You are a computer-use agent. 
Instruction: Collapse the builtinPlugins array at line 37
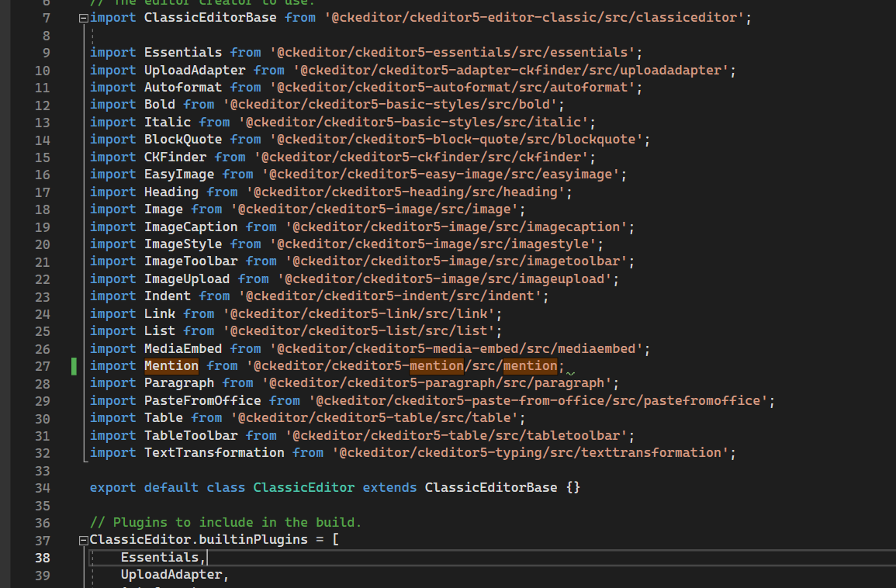(82, 539)
